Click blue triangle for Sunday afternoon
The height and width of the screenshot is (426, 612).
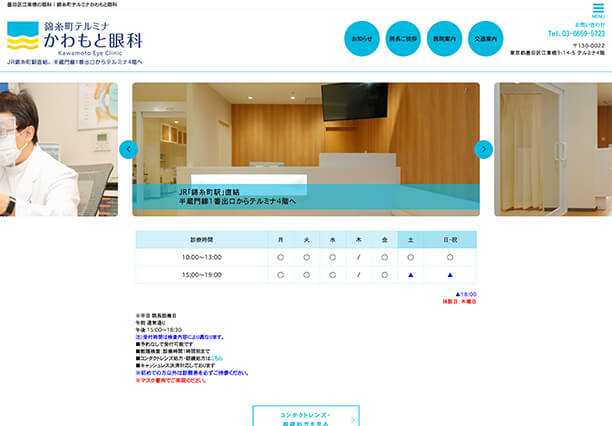pos(450,275)
